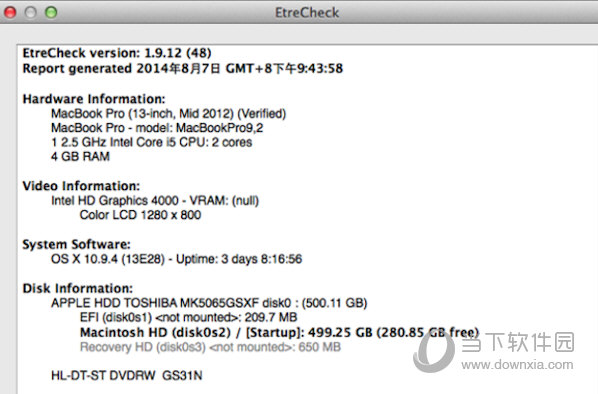Click the 'HL-DT-ST DVDRW GS31N' line
The image size is (598, 394).
127,376
